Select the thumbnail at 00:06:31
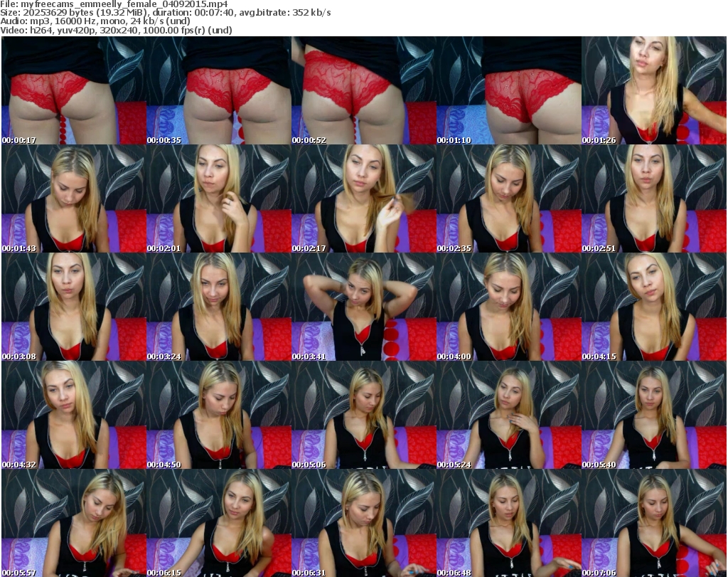728x577 pixels. coord(363,523)
